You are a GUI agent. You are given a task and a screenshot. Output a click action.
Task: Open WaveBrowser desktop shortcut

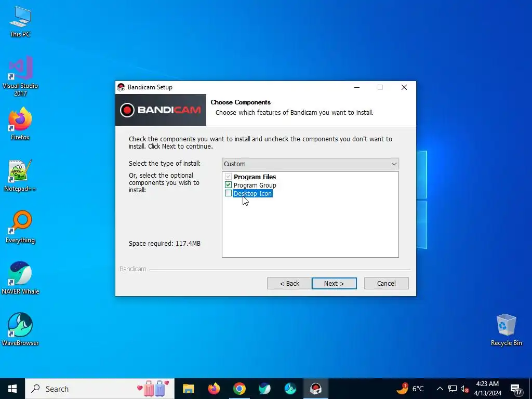tap(20, 329)
